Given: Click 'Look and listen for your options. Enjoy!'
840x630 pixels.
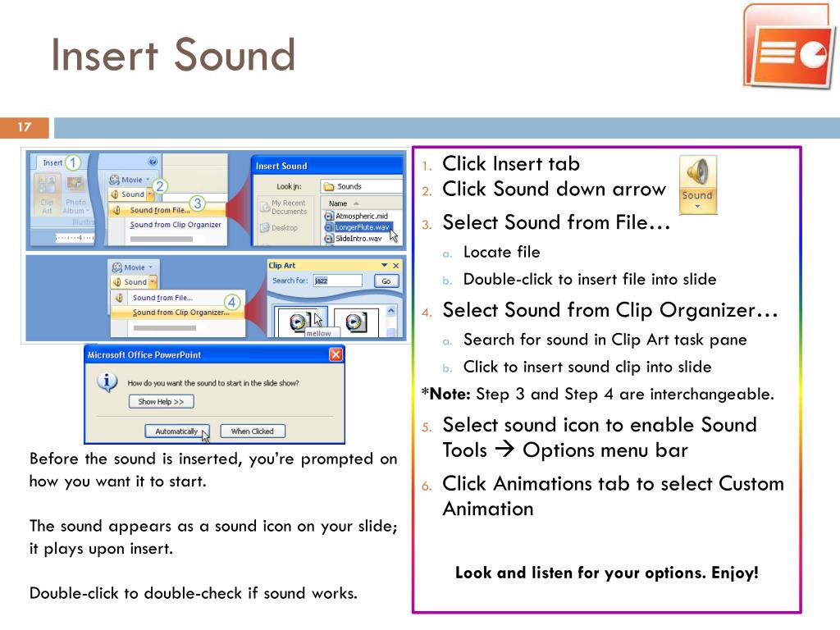Looking at the screenshot, I should [x=607, y=573].
